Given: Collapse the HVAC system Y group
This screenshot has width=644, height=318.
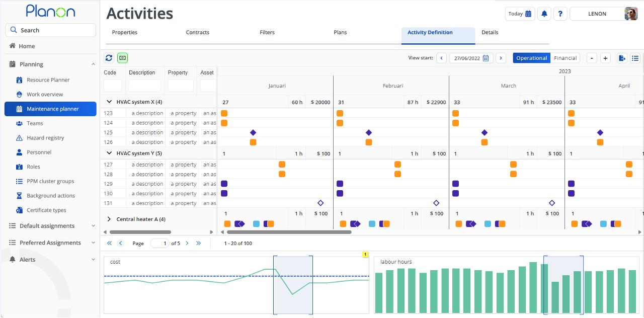Looking at the screenshot, I should click(109, 153).
